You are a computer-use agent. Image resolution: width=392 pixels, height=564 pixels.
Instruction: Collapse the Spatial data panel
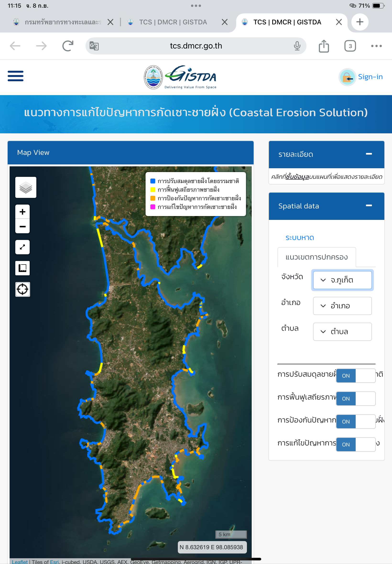(x=368, y=206)
